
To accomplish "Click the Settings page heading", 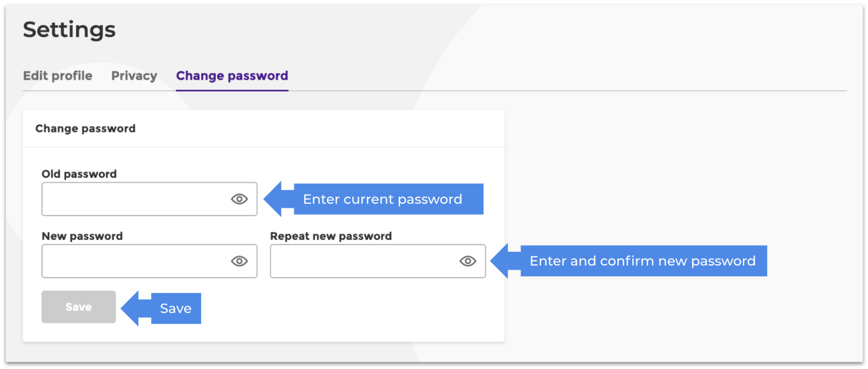I will pyautogui.click(x=69, y=29).
